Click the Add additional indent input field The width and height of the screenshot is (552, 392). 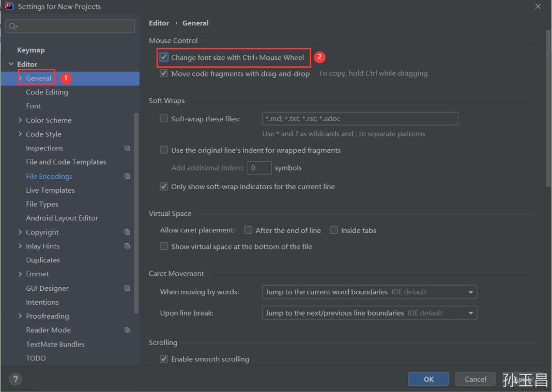click(x=259, y=167)
